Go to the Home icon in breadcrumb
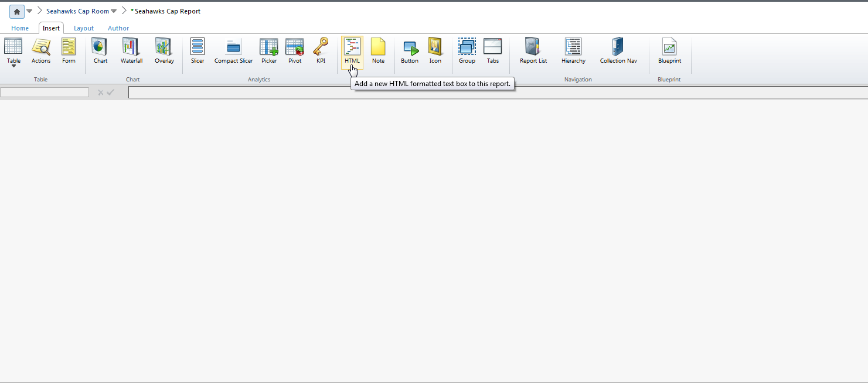This screenshot has height=383, width=868. pyautogui.click(x=17, y=11)
